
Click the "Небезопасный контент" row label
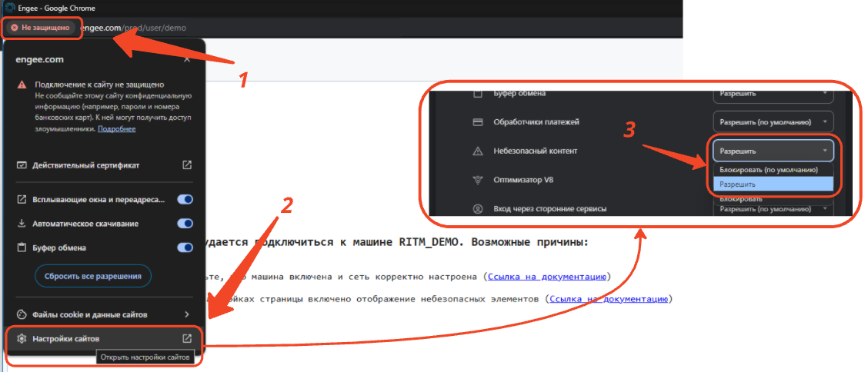[535, 151]
